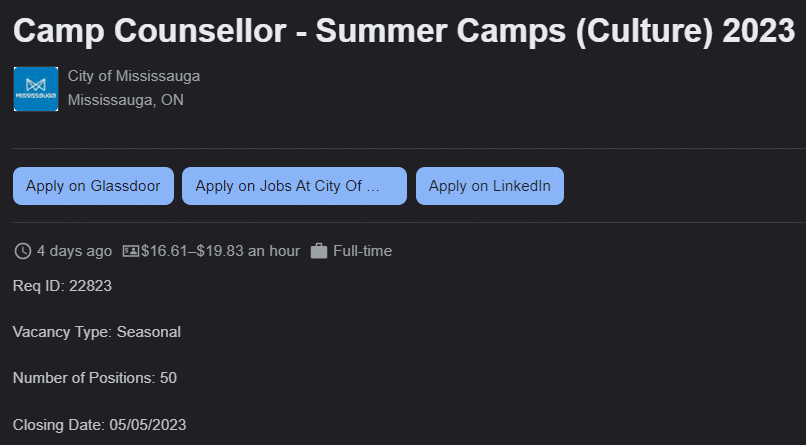This screenshot has height=445, width=806.
Task: Apply on Glassdoor
Action: 93,186
